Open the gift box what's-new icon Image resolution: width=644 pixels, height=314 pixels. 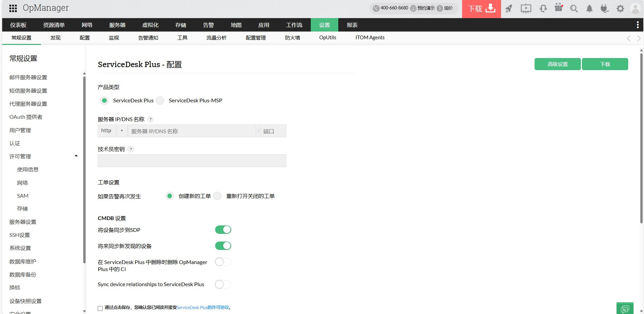tap(559, 8)
